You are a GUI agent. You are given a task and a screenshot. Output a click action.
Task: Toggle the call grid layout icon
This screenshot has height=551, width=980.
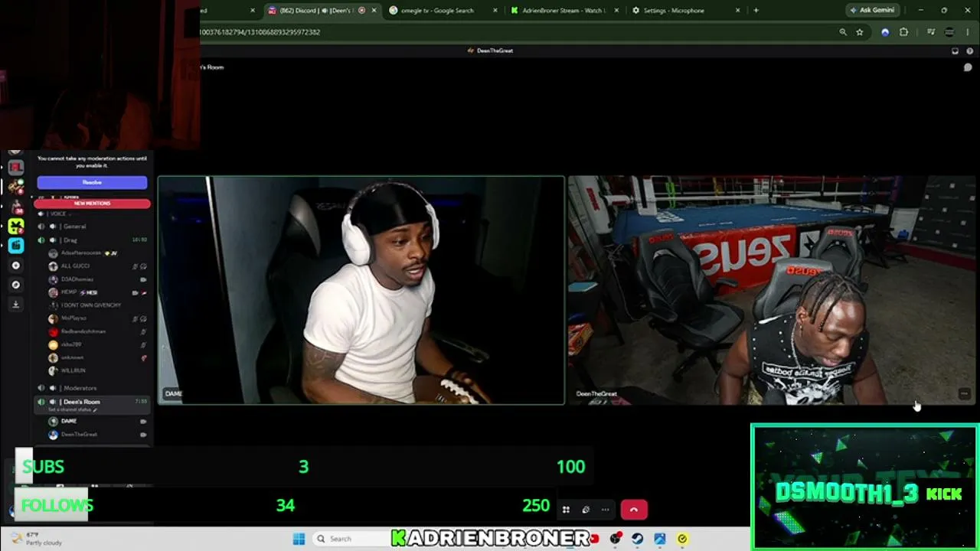click(x=566, y=510)
